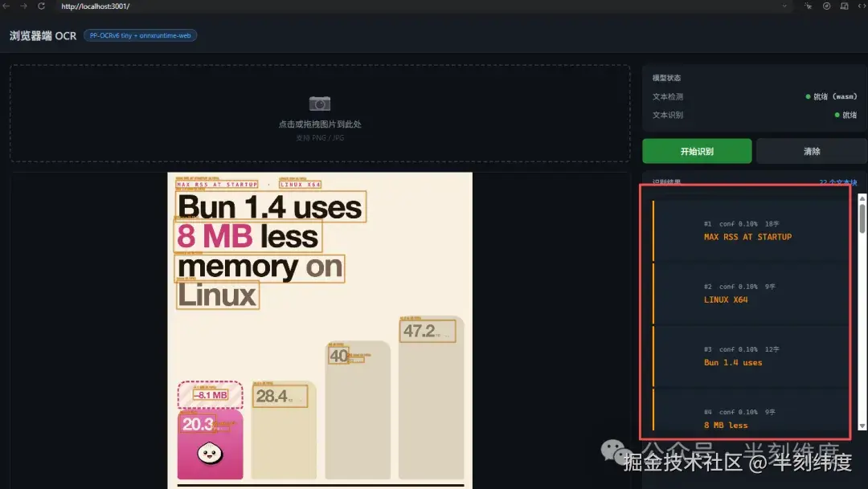Click the -8.1 MB dashed label
The width and height of the screenshot is (868, 489).
click(211, 395)
